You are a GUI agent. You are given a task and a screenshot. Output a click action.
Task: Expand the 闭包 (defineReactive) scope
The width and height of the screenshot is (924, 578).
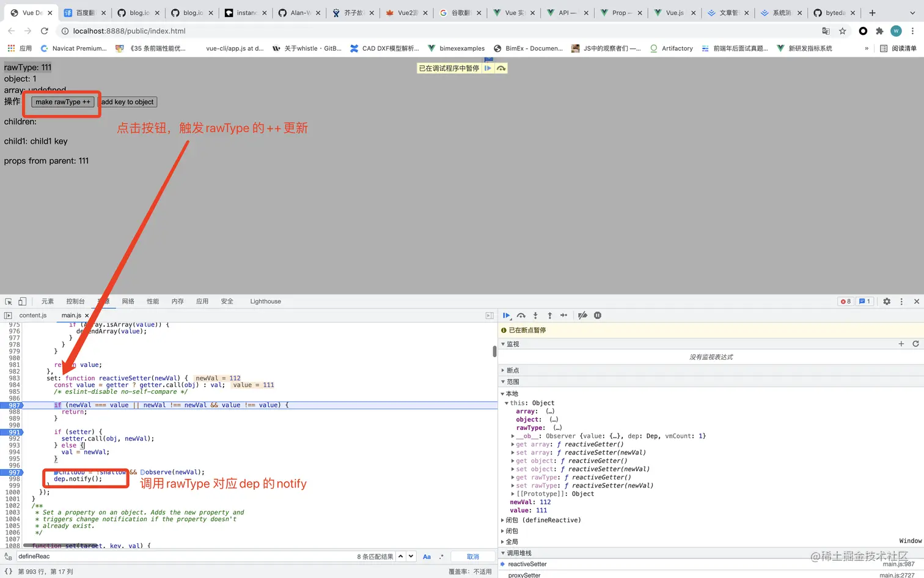coord(503,521)
